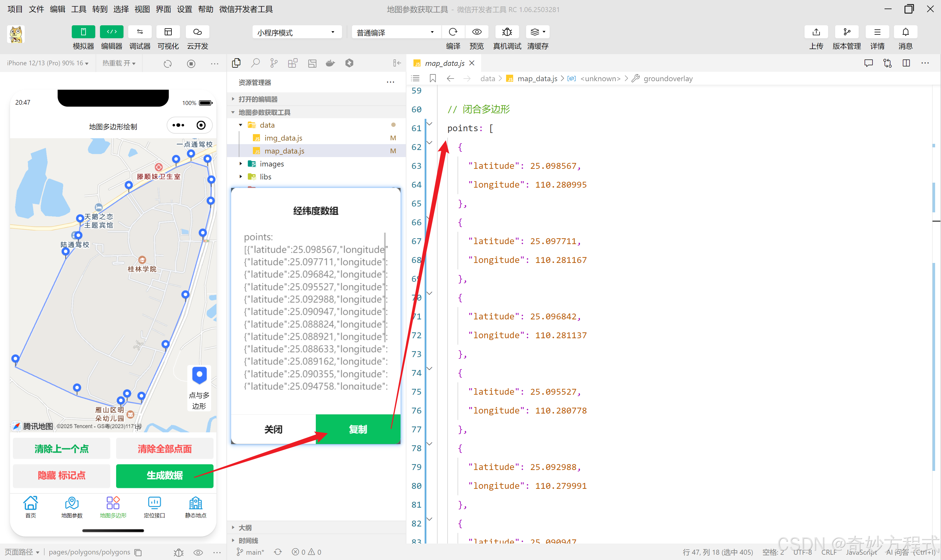Expand the images folder in the tree
The image size is (941, 560).
pyautogui.click(x=271, y=164)
